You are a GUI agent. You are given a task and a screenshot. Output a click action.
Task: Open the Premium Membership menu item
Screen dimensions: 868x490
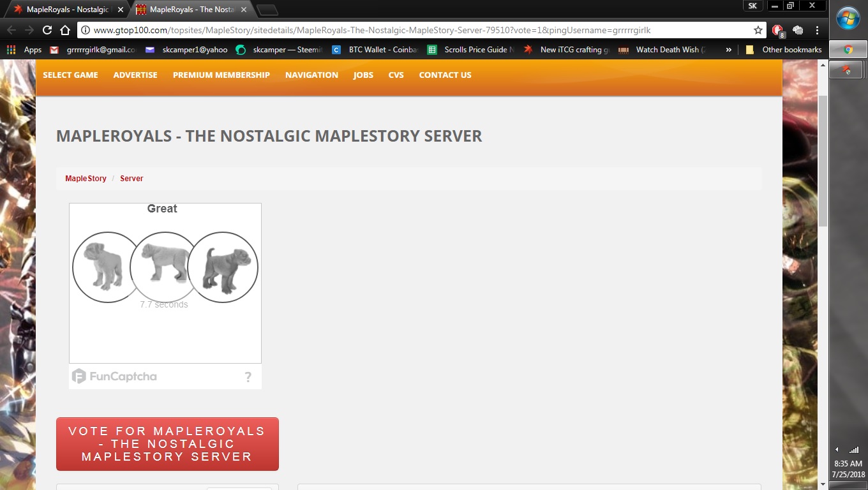coord(221,75)
